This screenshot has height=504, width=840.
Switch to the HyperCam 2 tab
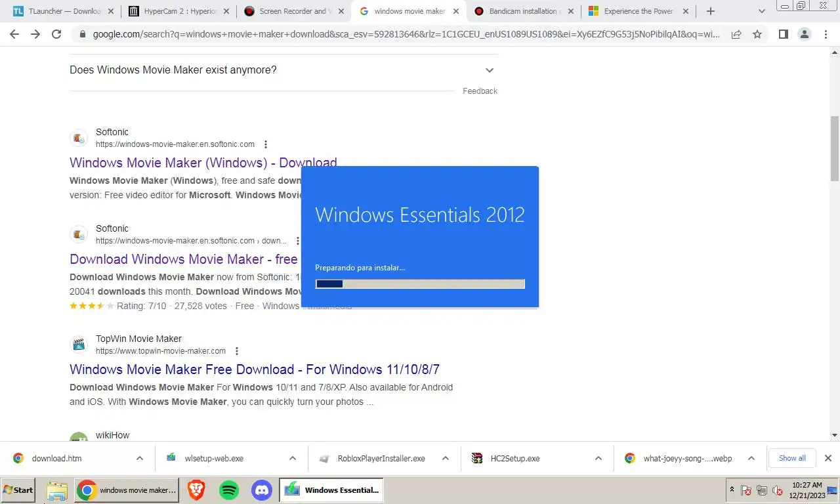tap(178, 11)
